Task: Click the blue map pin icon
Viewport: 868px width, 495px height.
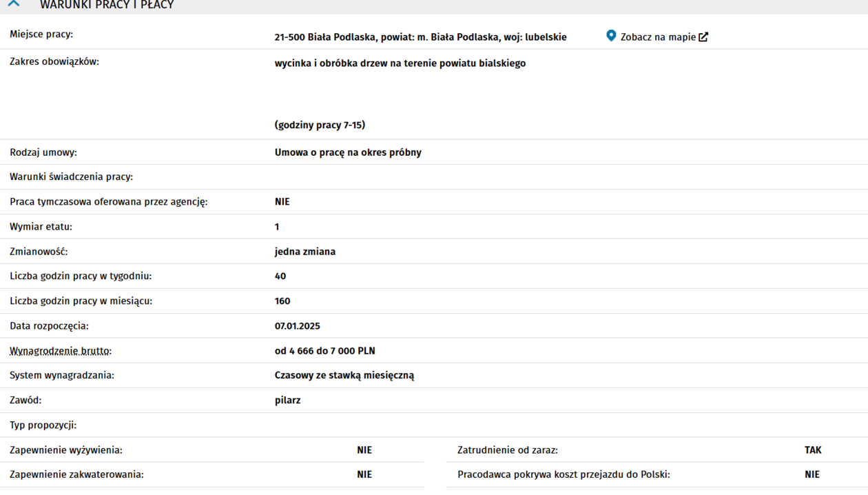Action: click(x=611, y=36)
